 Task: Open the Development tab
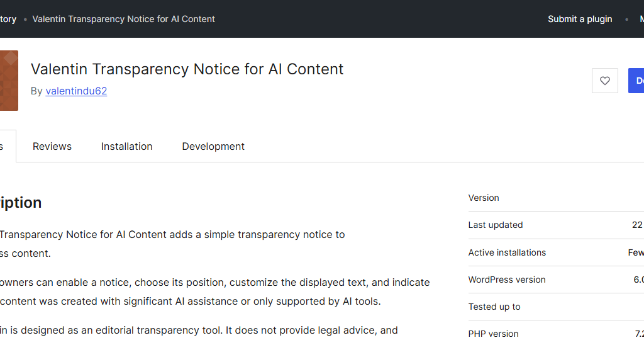coord(213,147)
